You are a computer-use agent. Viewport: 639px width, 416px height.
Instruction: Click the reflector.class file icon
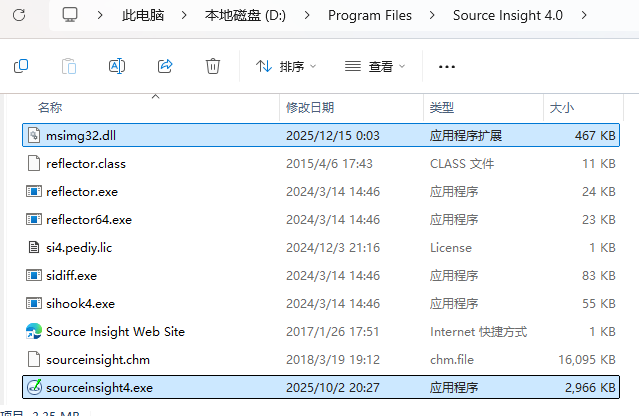[x=34, y=163]
